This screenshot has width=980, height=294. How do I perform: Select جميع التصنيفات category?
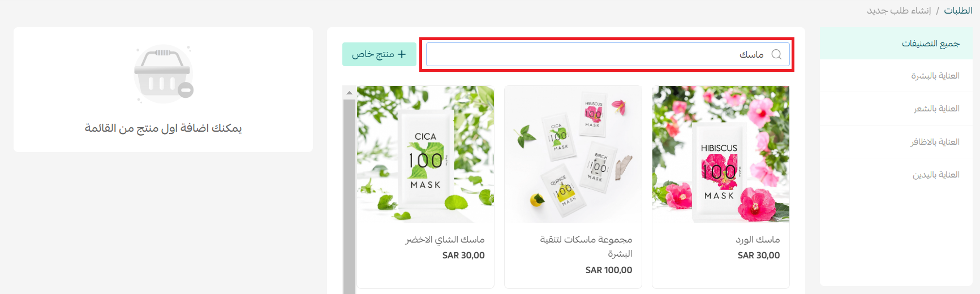896,44
